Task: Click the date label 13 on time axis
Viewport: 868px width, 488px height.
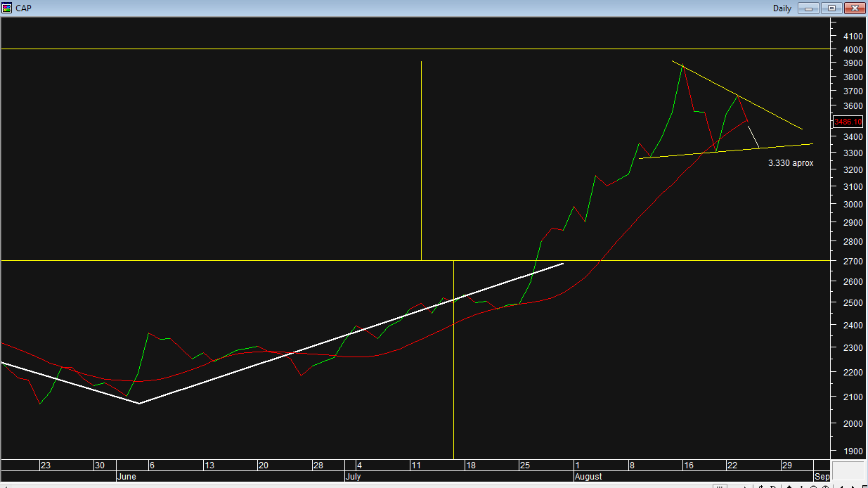Action: [209, 465]
